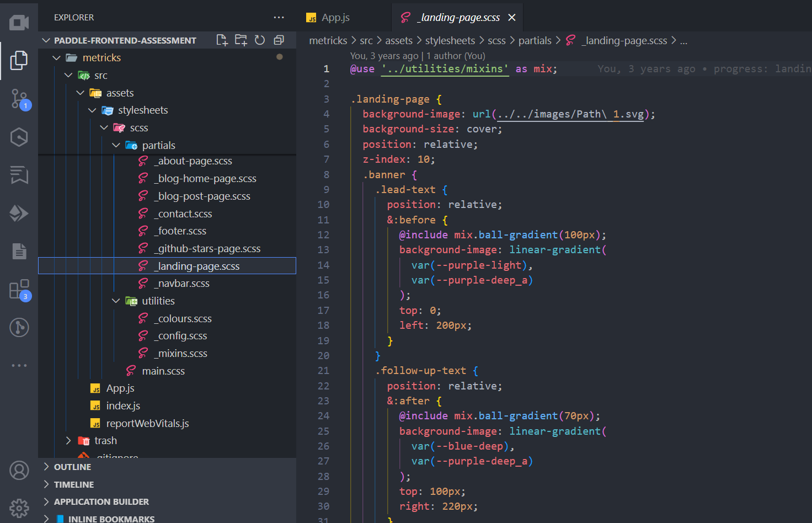Refresh the Explorer file tree

260,40
